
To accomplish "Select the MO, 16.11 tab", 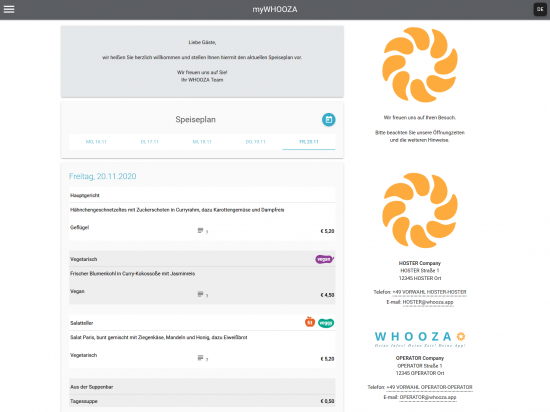I will click(96, 142).
